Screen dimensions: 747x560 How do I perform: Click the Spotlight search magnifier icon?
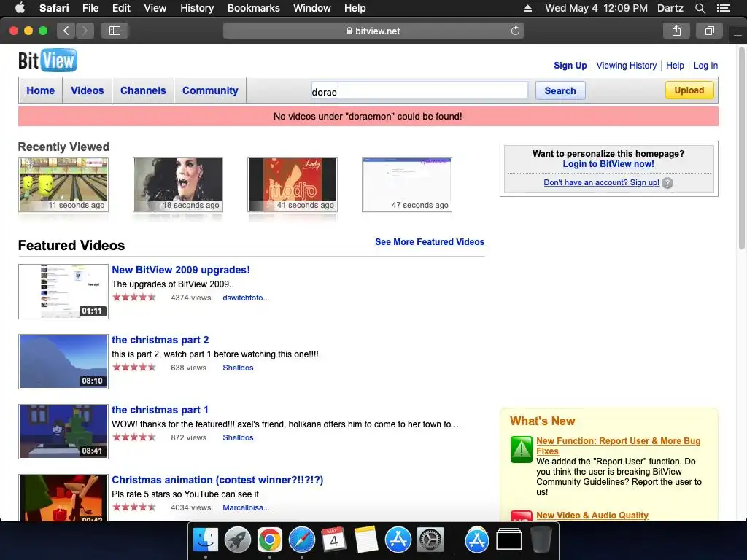[700, 8]
